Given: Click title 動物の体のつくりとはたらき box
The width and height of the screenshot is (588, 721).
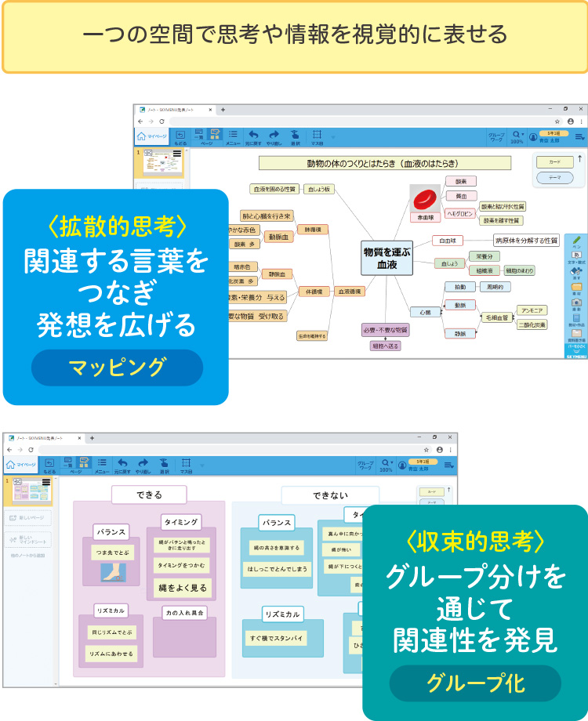Looking at the screenshot, I should 385,163.
